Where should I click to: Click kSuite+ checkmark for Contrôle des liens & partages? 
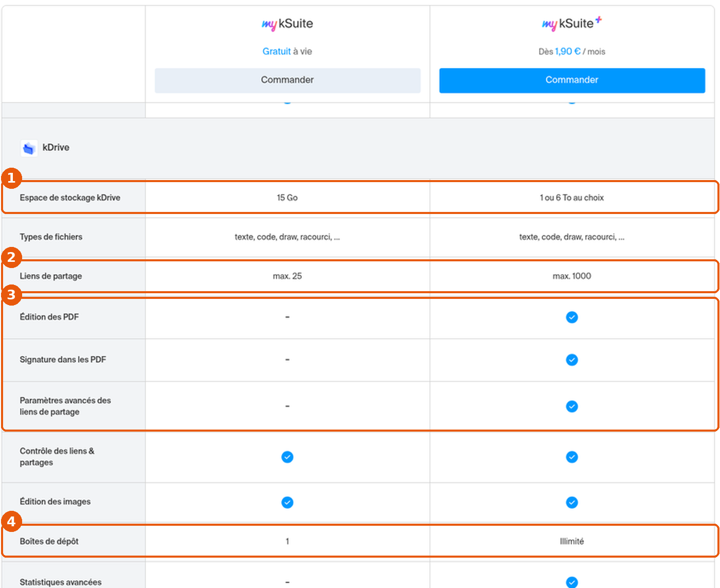tap(572, 457)
